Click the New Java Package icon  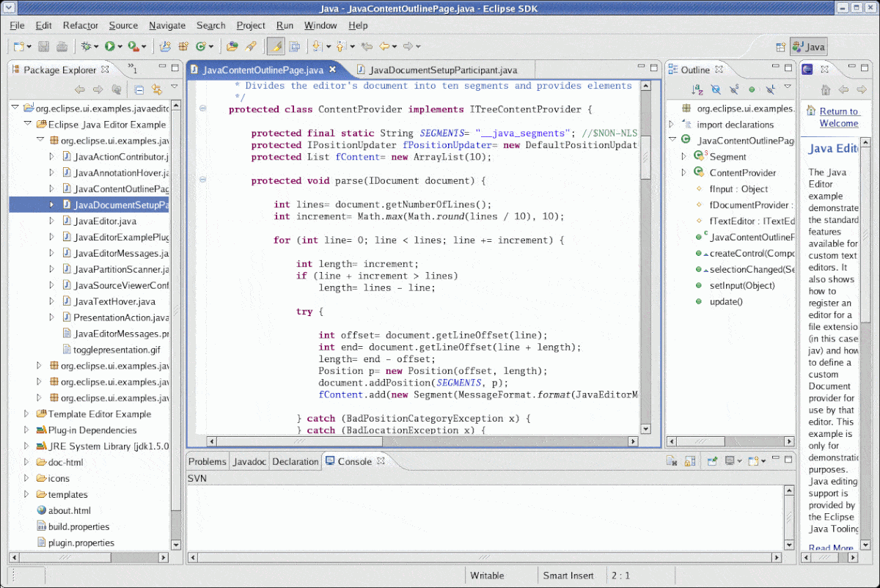(x=183, y=46)
